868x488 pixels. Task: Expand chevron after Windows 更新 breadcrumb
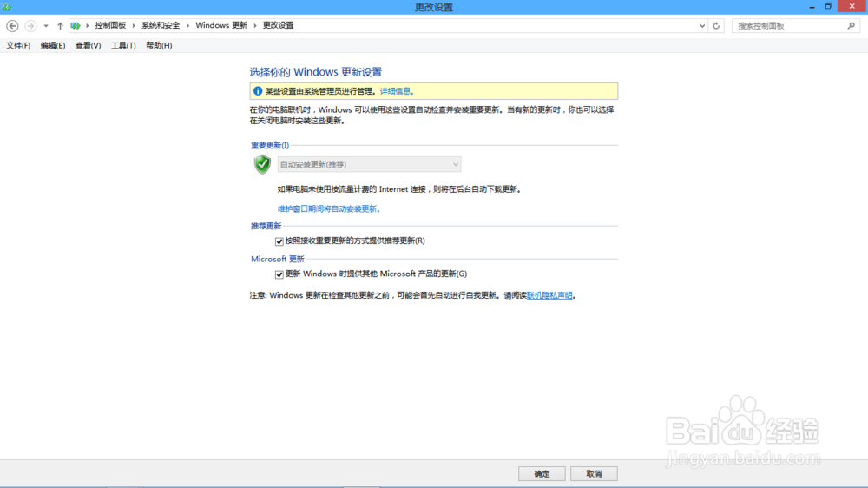point(254,25)
